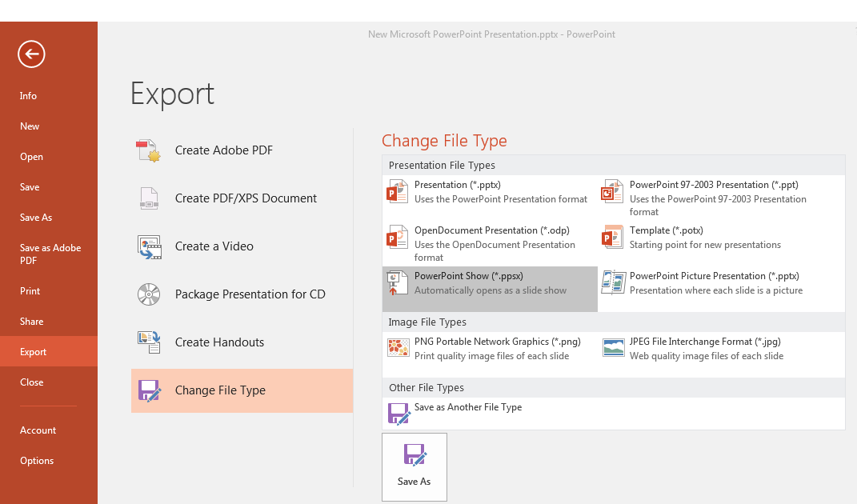Click 'Uses the PowerPoint Presentation format' description
This screenshot has height=504, width=857.
[x=501, y=199]
